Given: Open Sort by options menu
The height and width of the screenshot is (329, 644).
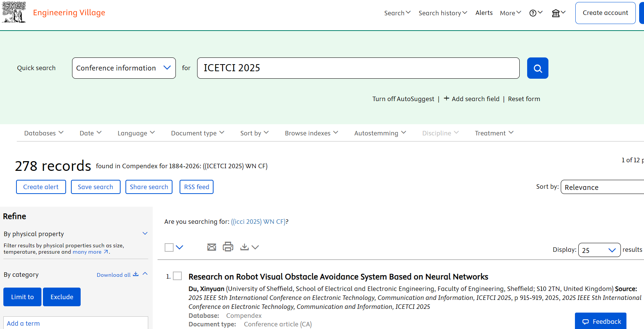Looking at the screenshot, I should coord(254,133).
